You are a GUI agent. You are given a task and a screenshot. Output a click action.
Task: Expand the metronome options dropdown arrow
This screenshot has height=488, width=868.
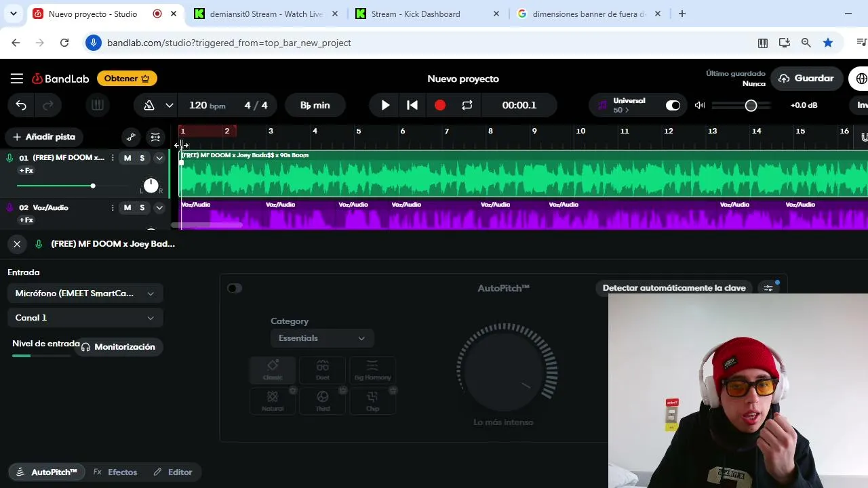tap(170, 105)
